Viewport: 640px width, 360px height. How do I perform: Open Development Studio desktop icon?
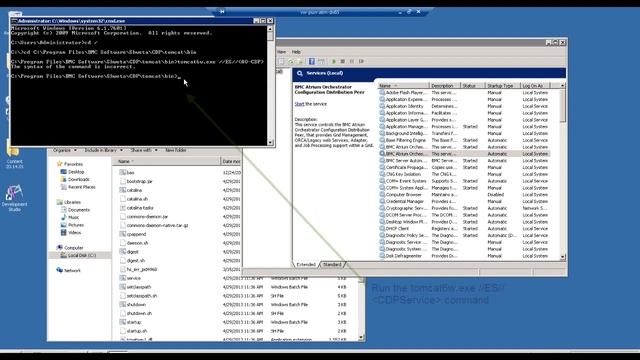point(14,198)
